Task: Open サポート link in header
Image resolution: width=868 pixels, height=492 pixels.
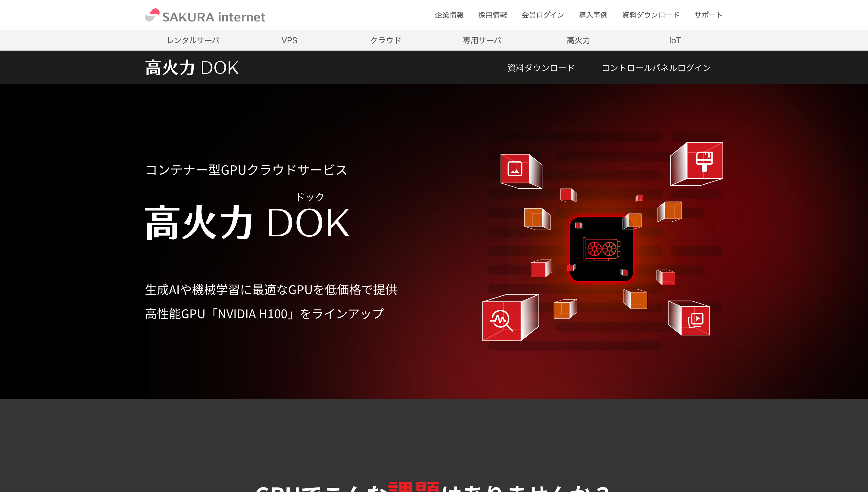Action: pyautogui.click(x=708, y=15)
